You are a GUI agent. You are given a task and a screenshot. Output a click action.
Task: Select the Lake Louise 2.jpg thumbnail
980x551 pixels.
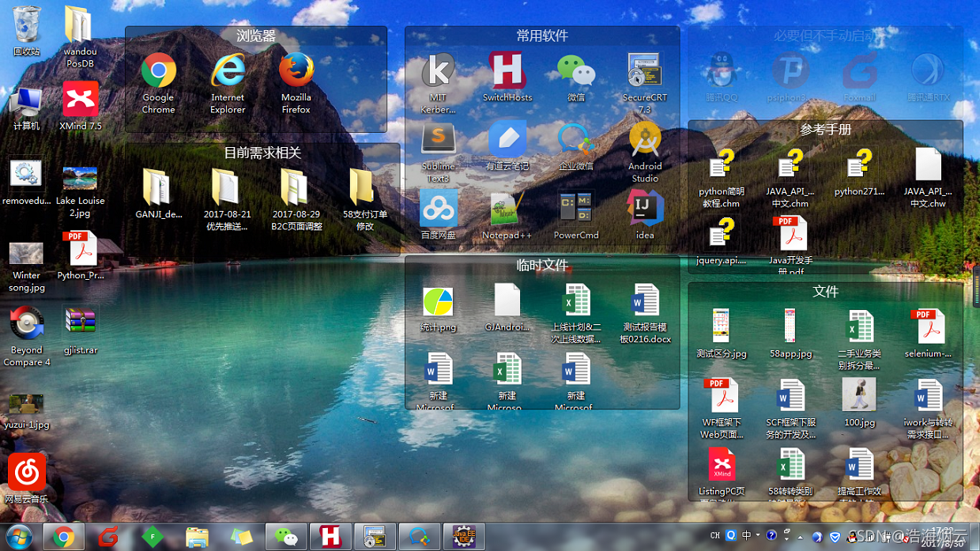click(x=80, y=179)
